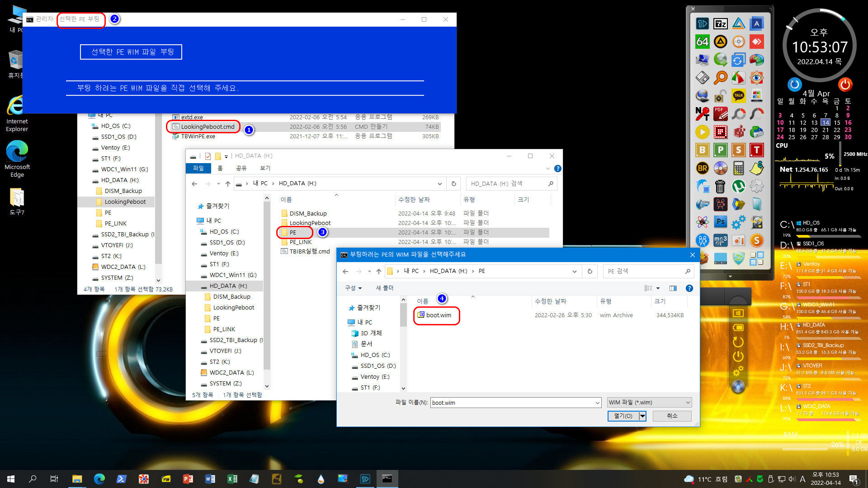
Task: Open the red registry cubes launcher icon
Action: click(x=738, y=132)
